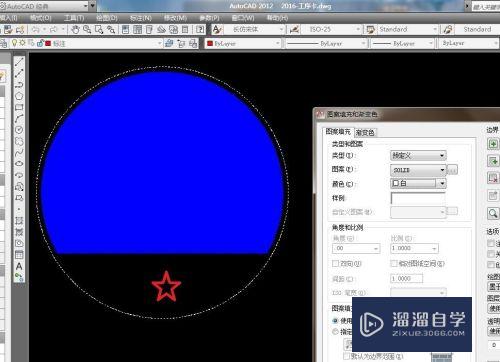
Task: Toggle Relative to paper space checkbox
Action: coord(394,264)
